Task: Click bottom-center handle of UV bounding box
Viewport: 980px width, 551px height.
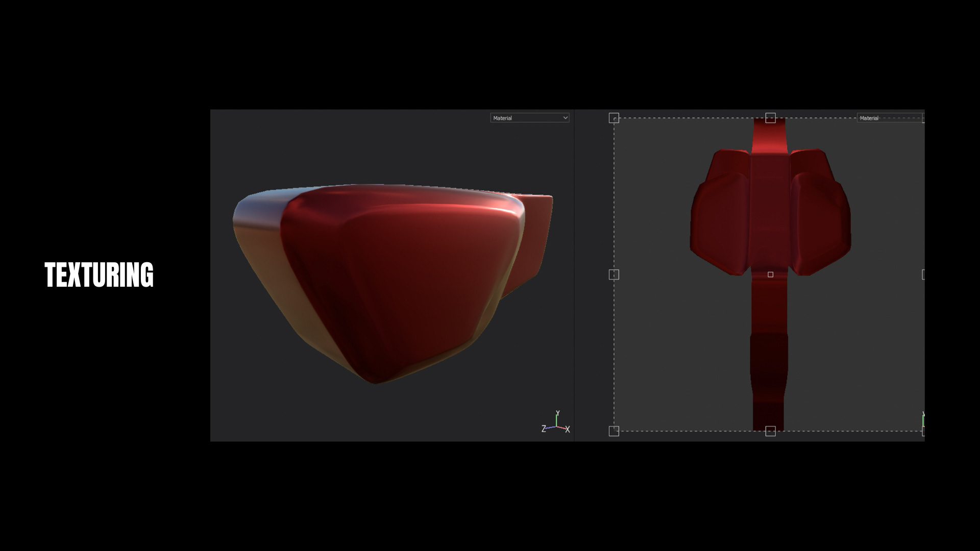Action: (770, 431)
